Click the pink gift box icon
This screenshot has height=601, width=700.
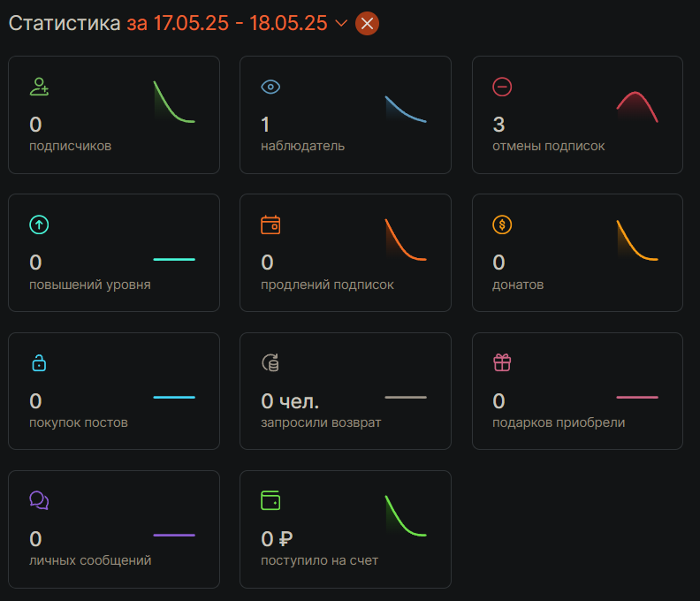(502, 362)
